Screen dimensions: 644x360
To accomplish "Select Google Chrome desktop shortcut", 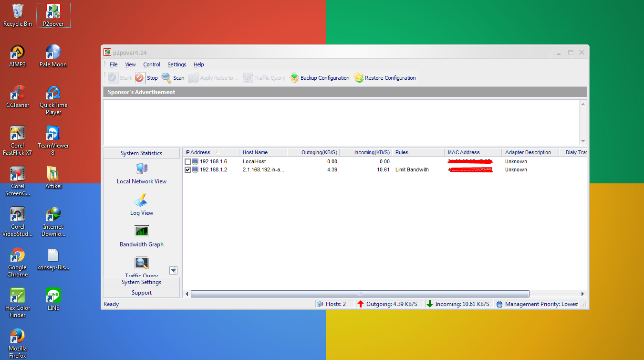I will (18, 262).
